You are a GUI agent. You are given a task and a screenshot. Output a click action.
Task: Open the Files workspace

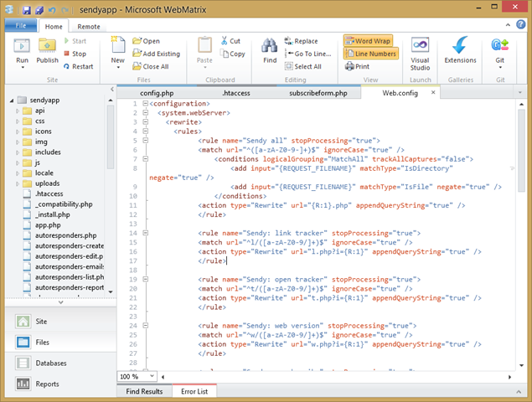60,343
